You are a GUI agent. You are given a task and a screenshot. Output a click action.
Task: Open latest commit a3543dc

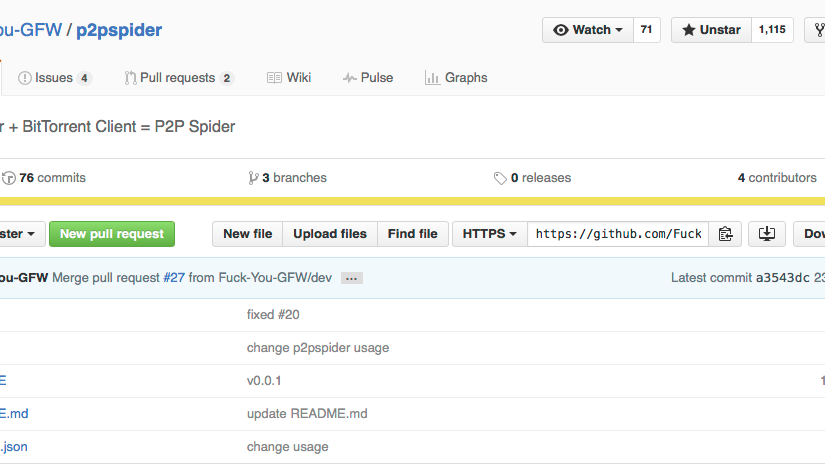(782, 278)
